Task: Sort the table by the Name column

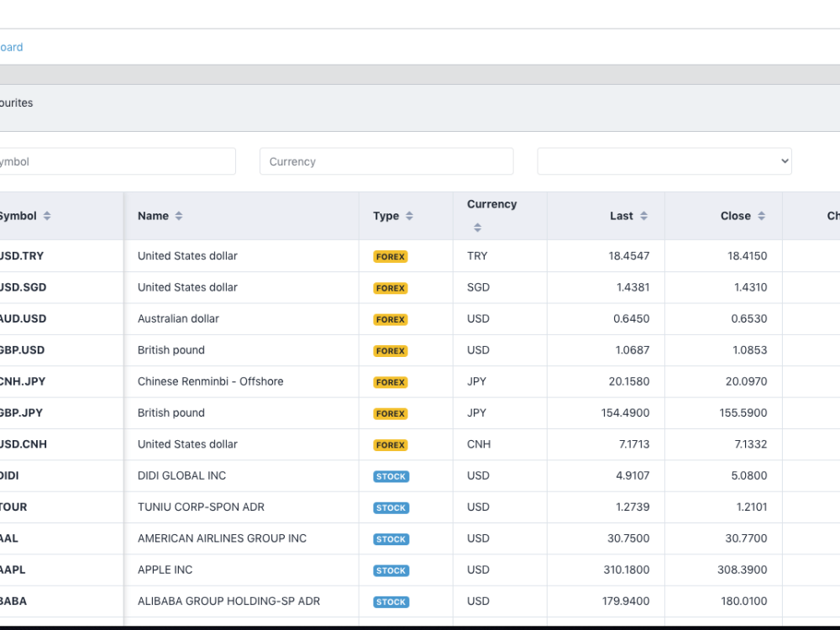Action: point(177,215)
